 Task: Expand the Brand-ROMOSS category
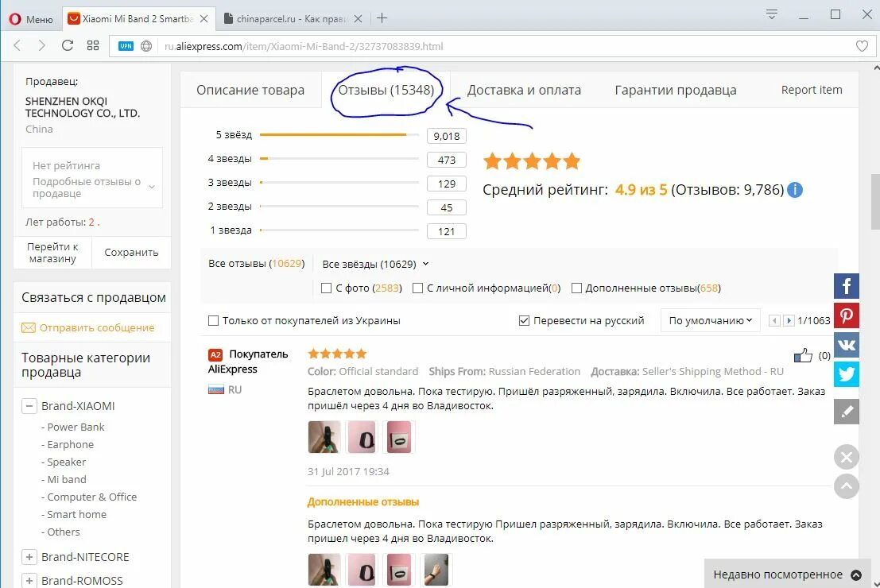pyautogui.click(x=29, y=580)
